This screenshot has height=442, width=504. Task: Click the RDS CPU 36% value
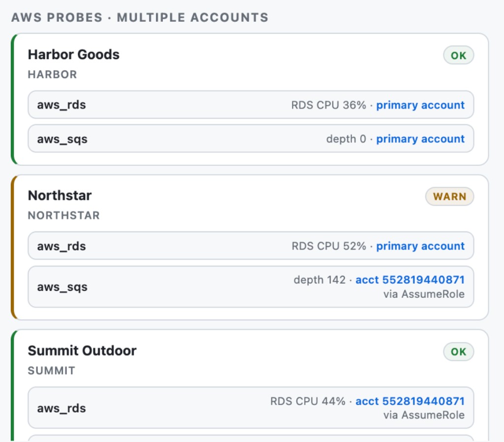click(x=328, y=105)
